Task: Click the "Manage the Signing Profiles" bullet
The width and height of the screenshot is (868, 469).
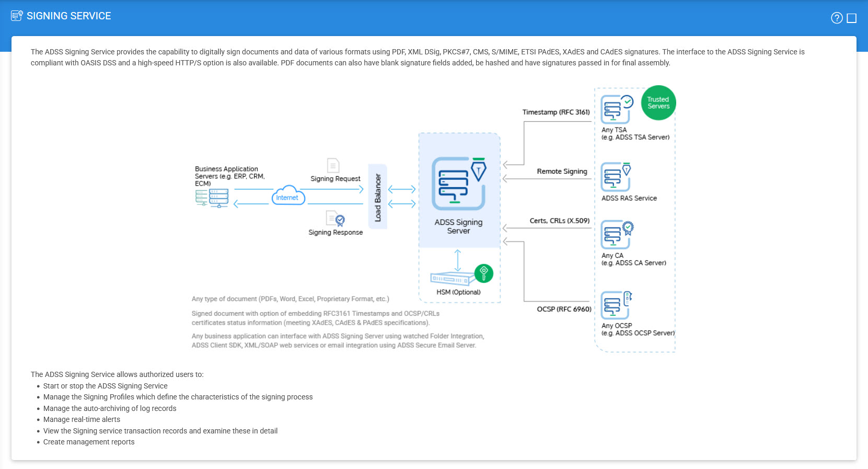Action: point(178,397)
